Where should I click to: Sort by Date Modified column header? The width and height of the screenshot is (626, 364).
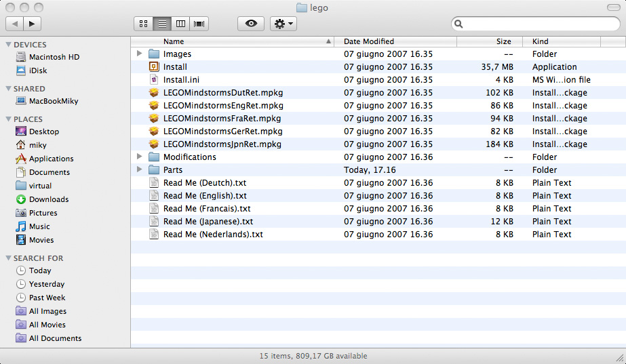click(393, 41)
